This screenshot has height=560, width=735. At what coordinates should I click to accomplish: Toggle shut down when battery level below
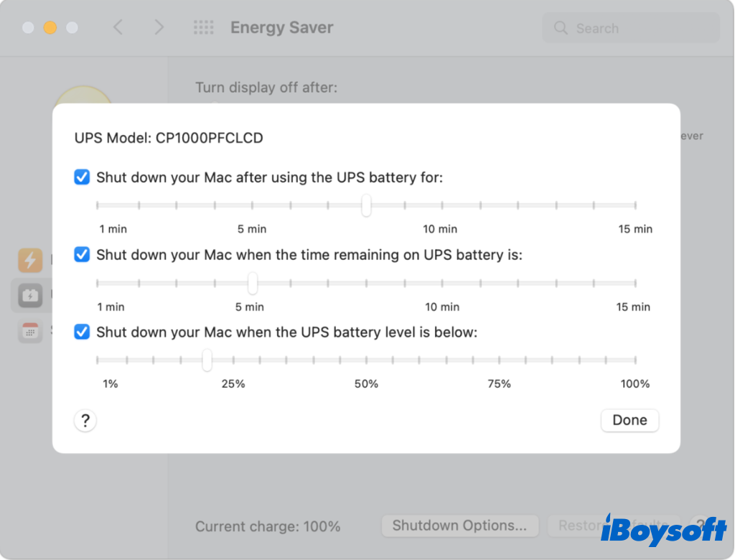point(83,332)
